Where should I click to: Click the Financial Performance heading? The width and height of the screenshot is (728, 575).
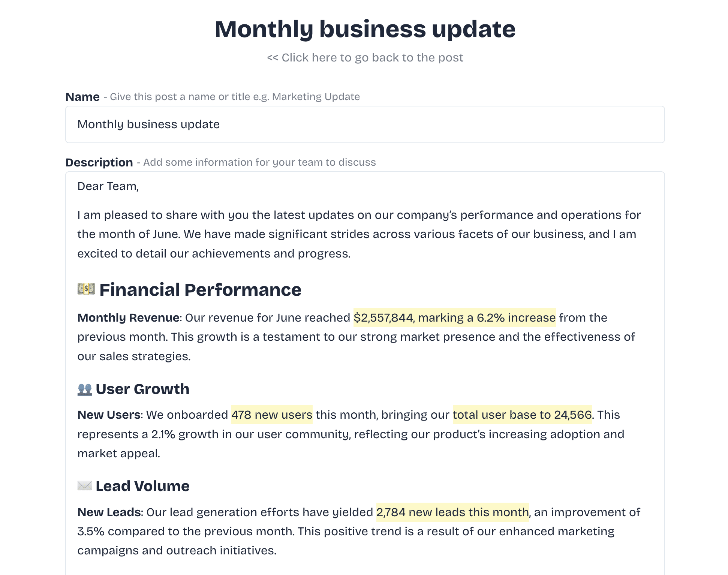(200, 290)
